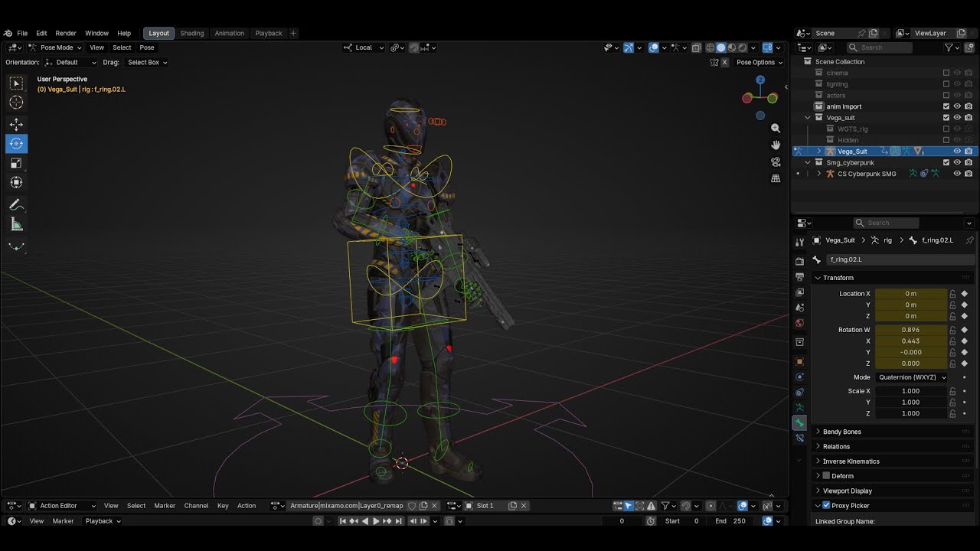The height and width of the screenshot is (551, 980).
Task: Open the Pose menu in the viewport header
Action: (x=147, y=47)
